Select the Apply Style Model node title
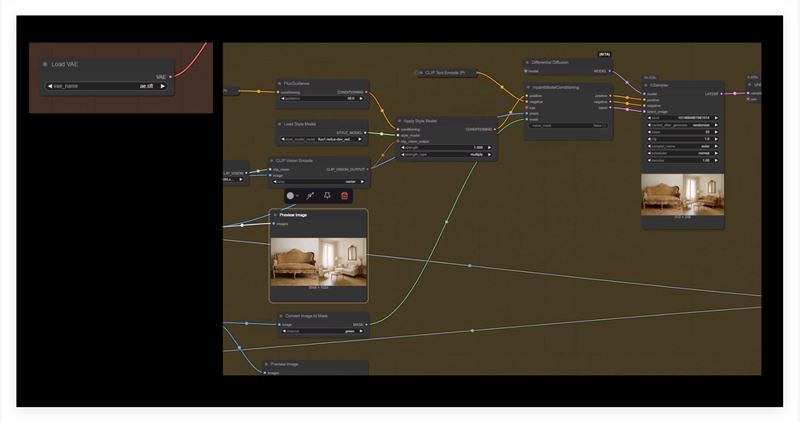The width and height of the screenshot is (800, 422). coord(420,121)
